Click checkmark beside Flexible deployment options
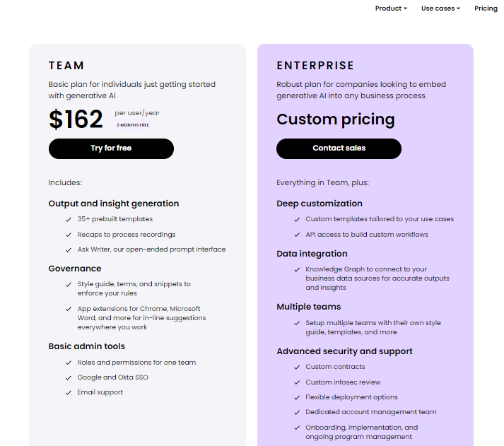Image resolution: width=504 pixels, height=446 pixels. [297, 397]
